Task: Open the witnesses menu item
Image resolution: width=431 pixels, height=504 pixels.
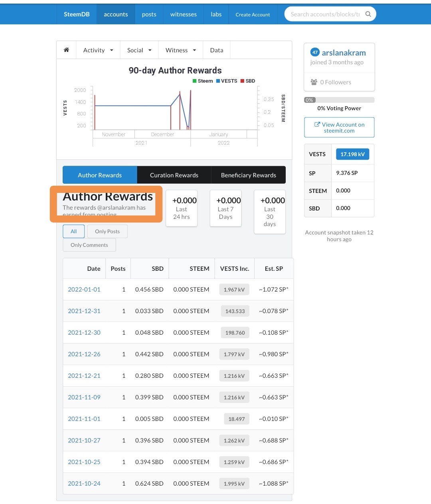Action: (x=184, y=14)
